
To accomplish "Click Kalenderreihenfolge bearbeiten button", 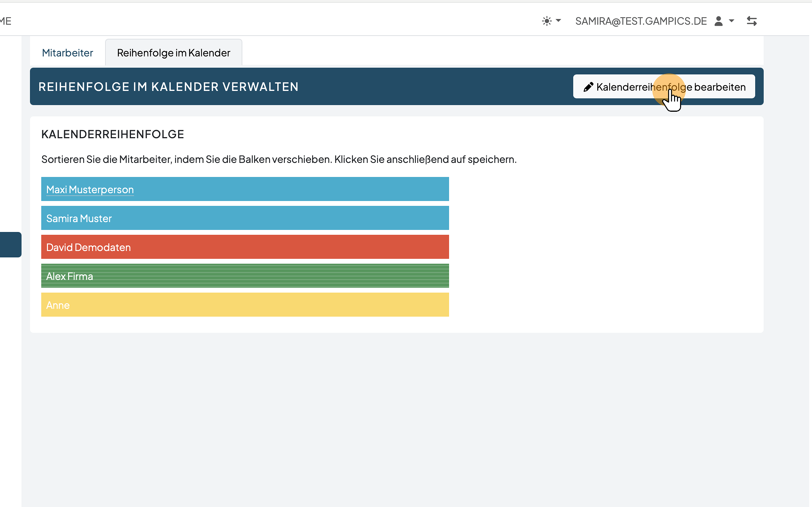I will [664, 87].
